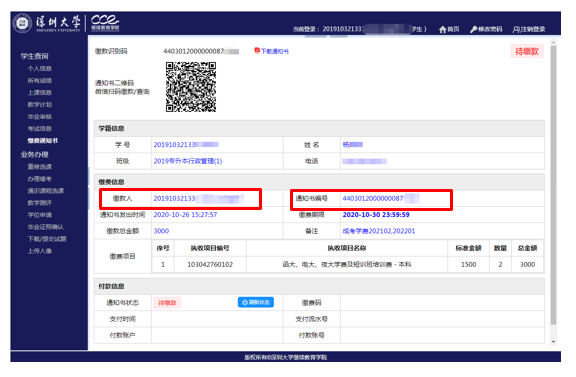
Task: Click the key icon beside 修改密码
Action: tap(474, 29)
